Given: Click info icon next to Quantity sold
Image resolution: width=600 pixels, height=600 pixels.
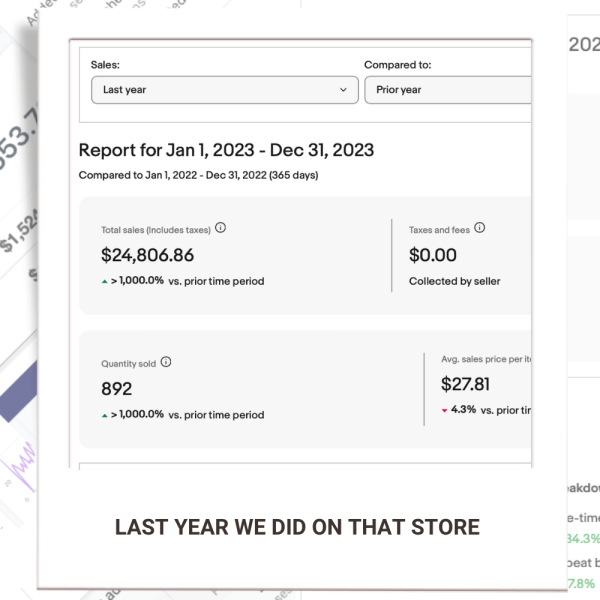Looking at the screenshot, I should (166, 362).
